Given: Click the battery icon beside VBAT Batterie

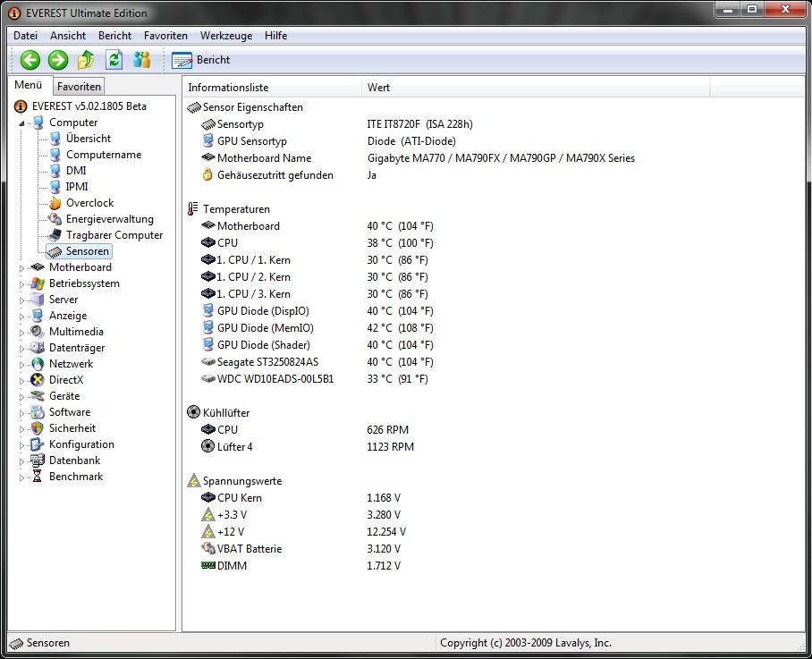Looking at the screenshot, I should click(x=208, y=548).
